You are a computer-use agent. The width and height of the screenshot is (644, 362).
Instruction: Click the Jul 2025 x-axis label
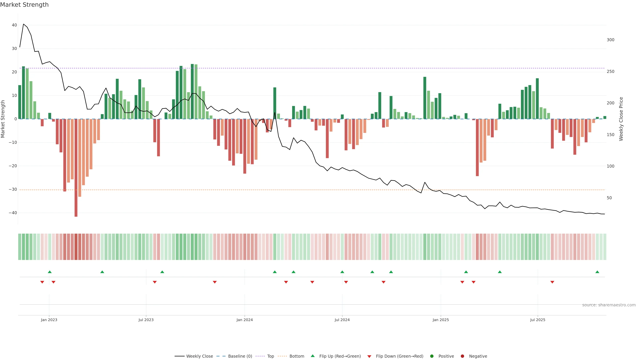click(538, 320)
